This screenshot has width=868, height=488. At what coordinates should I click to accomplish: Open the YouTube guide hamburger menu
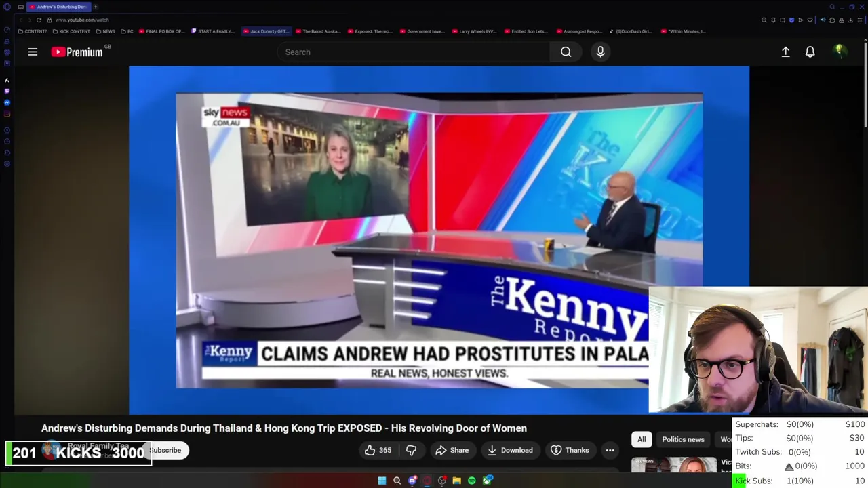pos(33,52)
